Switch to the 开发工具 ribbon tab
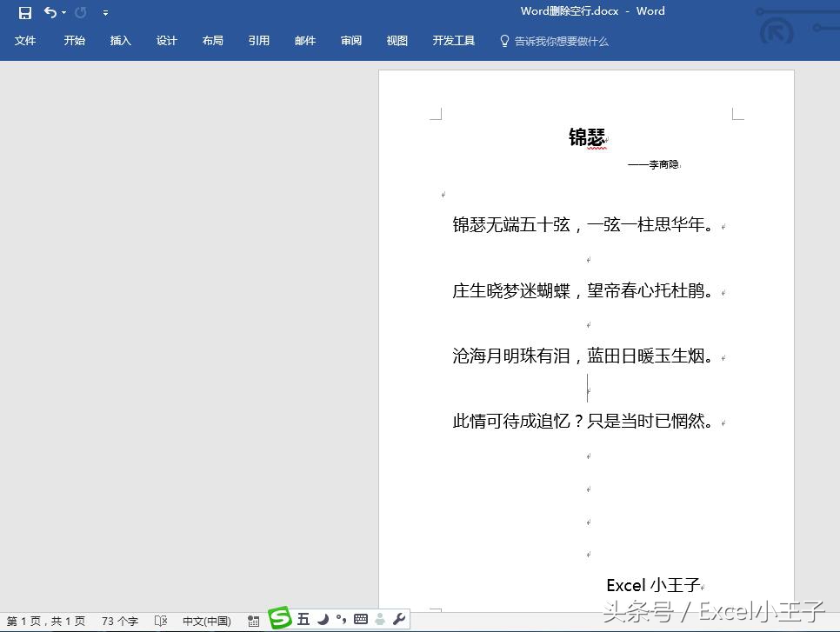The width and height of the screenshot is (840, 632). click(453, 40)
